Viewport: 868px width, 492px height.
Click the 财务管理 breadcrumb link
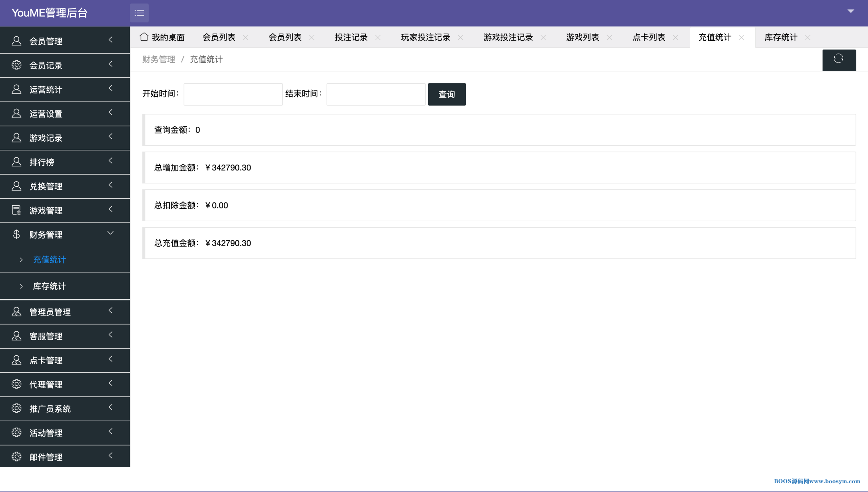click(x=158, y=60)
